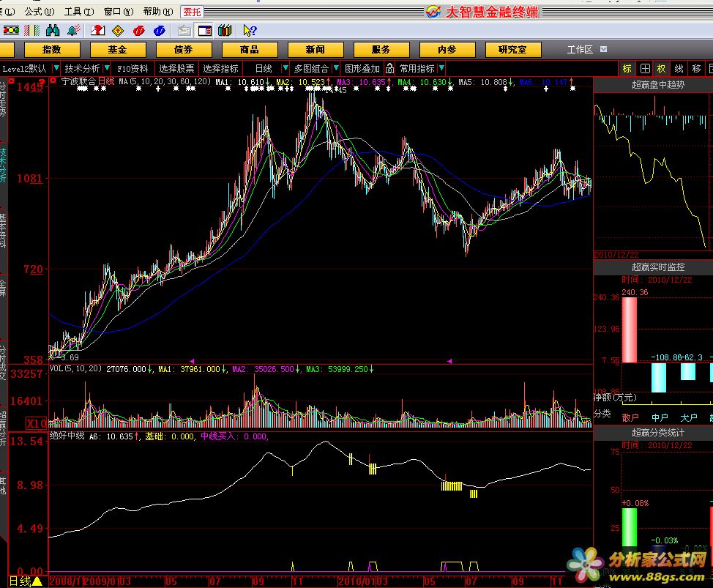The width and height of the screenshot is (713, 588).
Task: Click the 指数 button
Action: [52, 50]
